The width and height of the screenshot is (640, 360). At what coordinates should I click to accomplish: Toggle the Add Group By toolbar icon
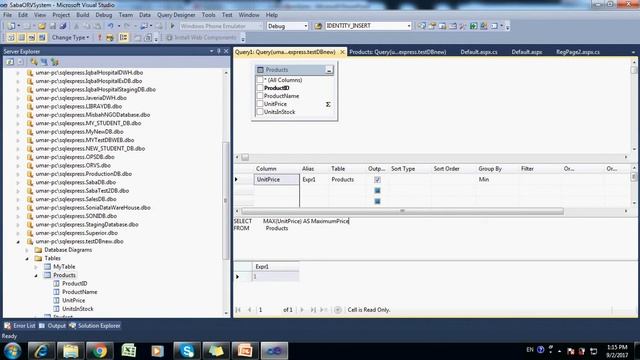(x=123, y=38)
